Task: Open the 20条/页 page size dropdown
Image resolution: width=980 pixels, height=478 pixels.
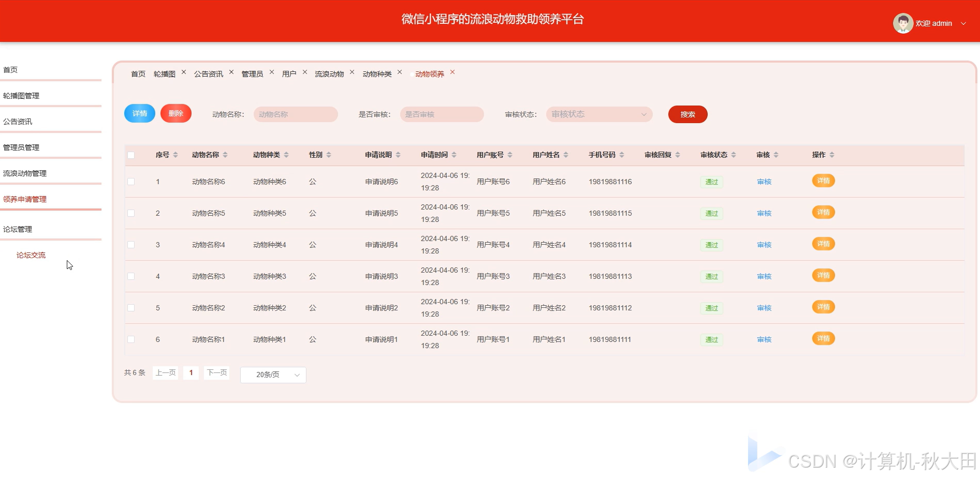Action: click(x=273, y=375)
